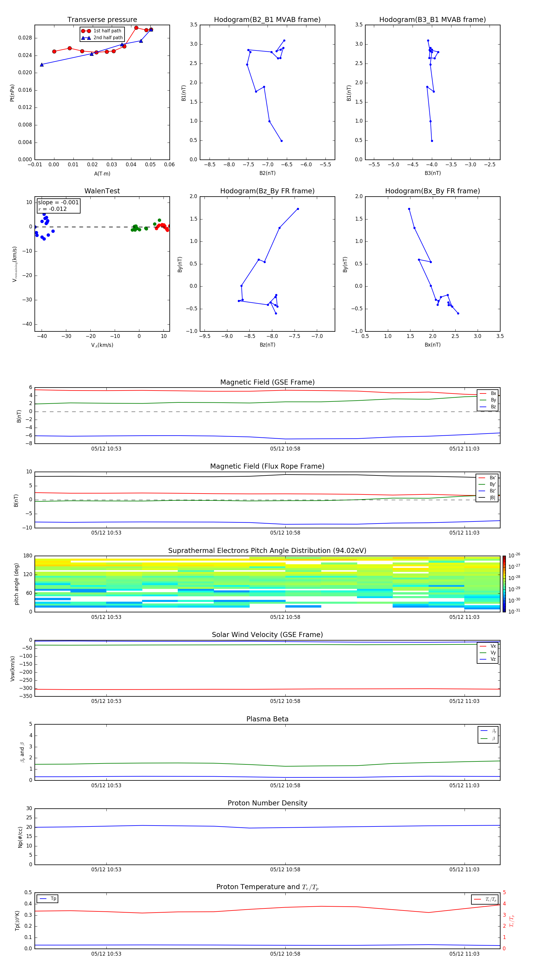Select 'Vz' in the solar wind legend
Viewport: 535px width, 980px height.
click(x=488, y=659)
